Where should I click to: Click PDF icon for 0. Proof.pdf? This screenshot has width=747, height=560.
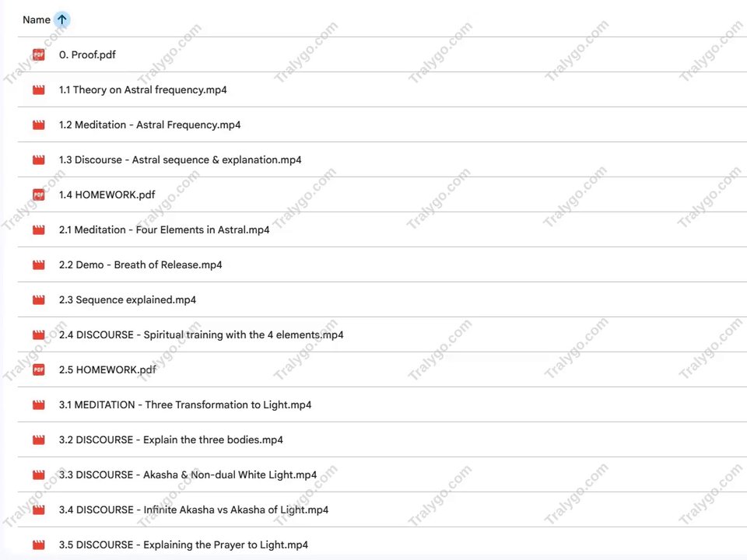[39, 54]
